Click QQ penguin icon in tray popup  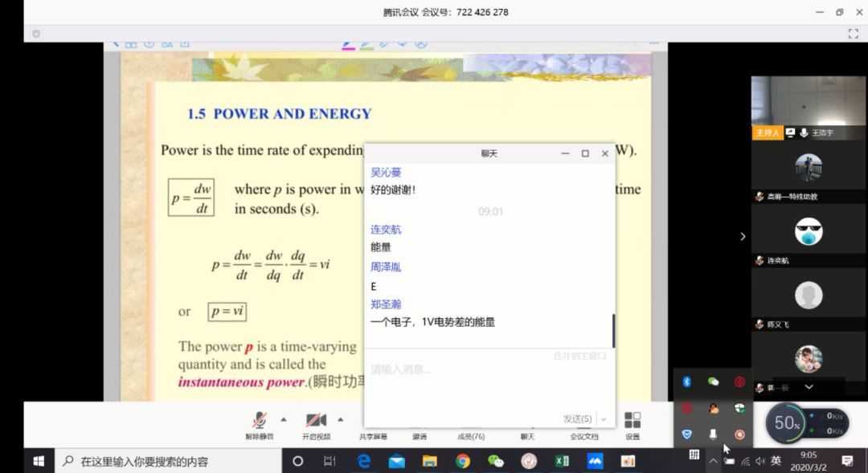click(713, 408)
